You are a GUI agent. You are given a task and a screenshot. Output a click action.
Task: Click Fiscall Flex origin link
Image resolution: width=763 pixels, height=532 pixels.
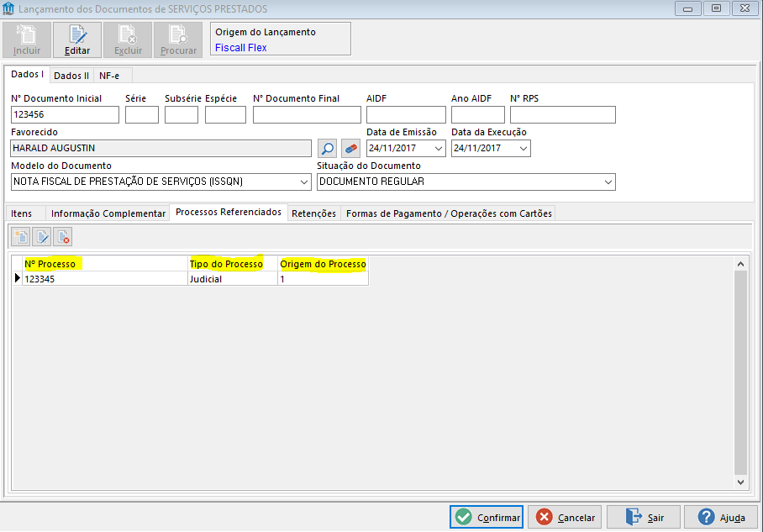click(x=241, y=48)
